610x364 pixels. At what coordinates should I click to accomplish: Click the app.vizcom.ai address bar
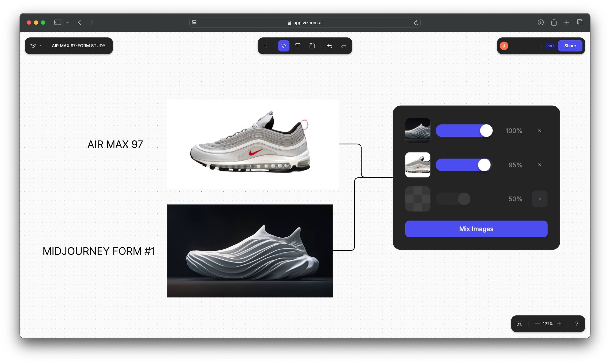305,22
